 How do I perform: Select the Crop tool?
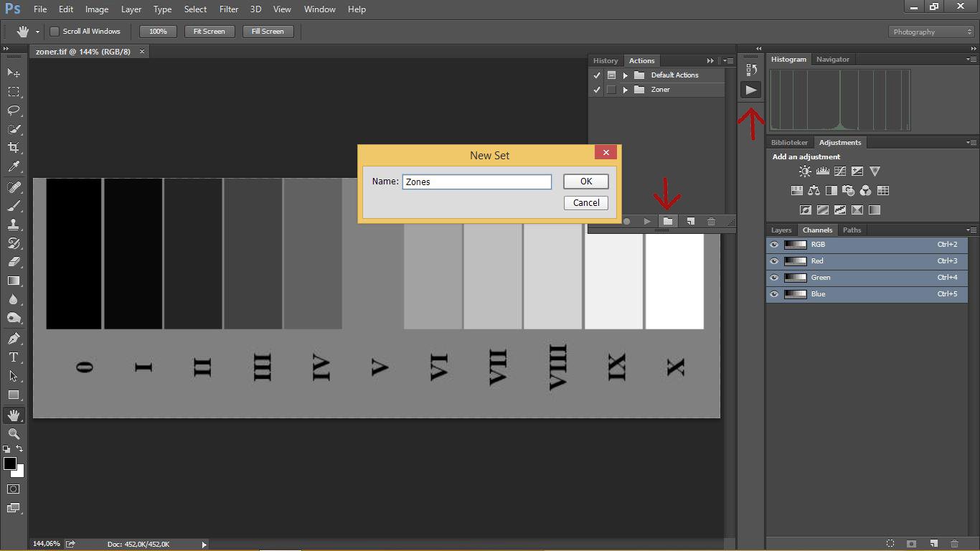coord(14,148)
